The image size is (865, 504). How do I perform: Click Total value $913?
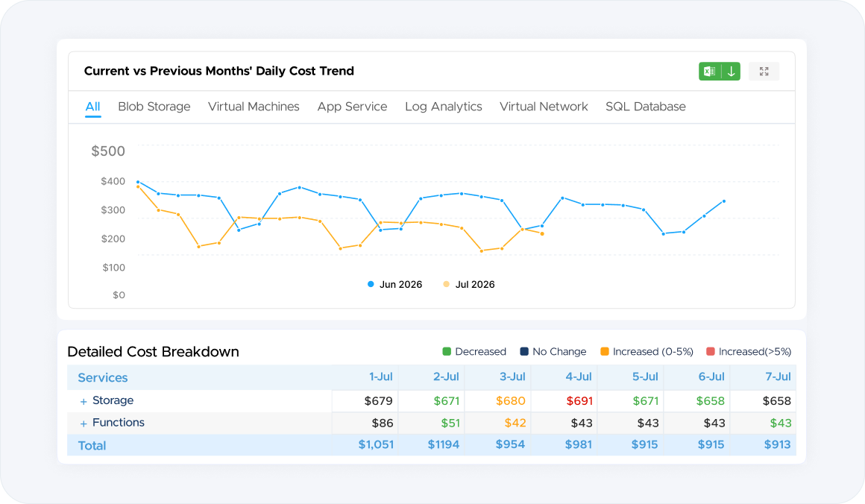point(777,444)
